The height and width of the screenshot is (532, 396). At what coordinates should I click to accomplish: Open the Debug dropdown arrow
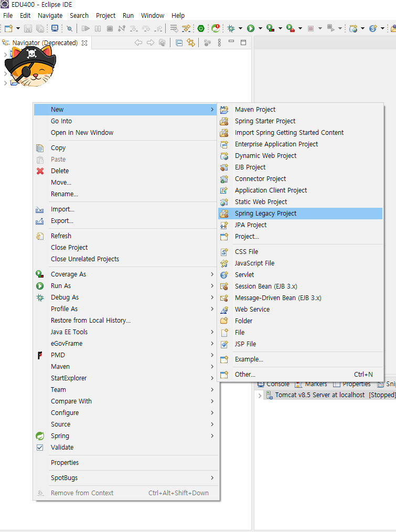[x=240, y=28]
